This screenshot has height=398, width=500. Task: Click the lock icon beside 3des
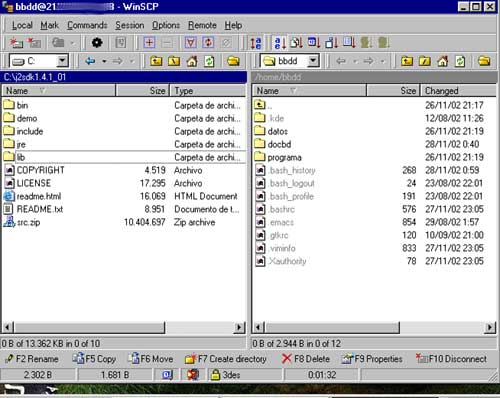point(216,375)
